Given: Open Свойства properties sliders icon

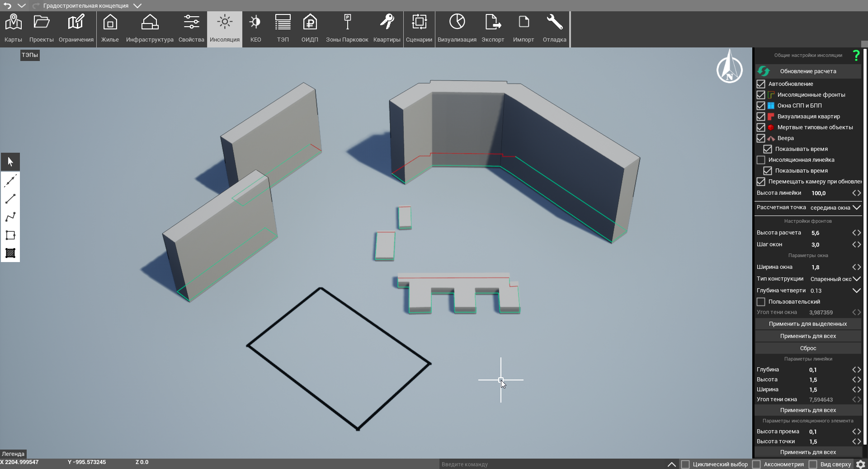Looking at the screenshot, I should (x=191, y=28).
